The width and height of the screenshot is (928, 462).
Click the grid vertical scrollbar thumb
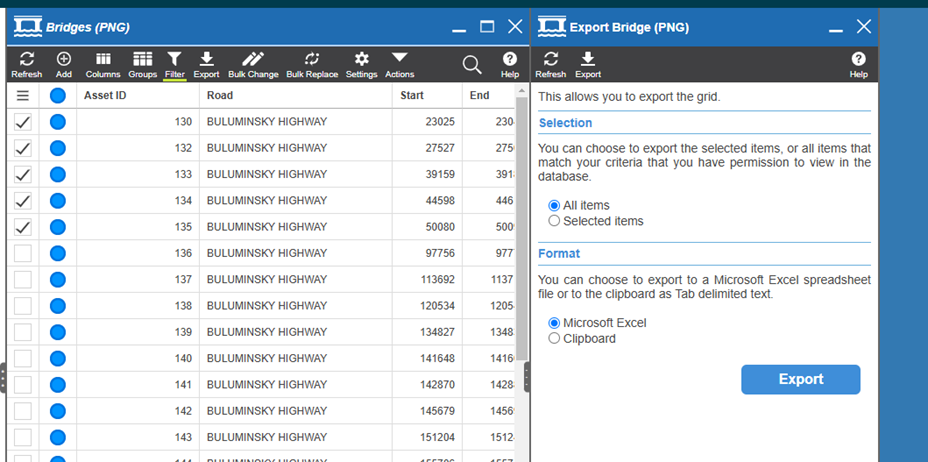pyautogui.click(x=521, y=228)
